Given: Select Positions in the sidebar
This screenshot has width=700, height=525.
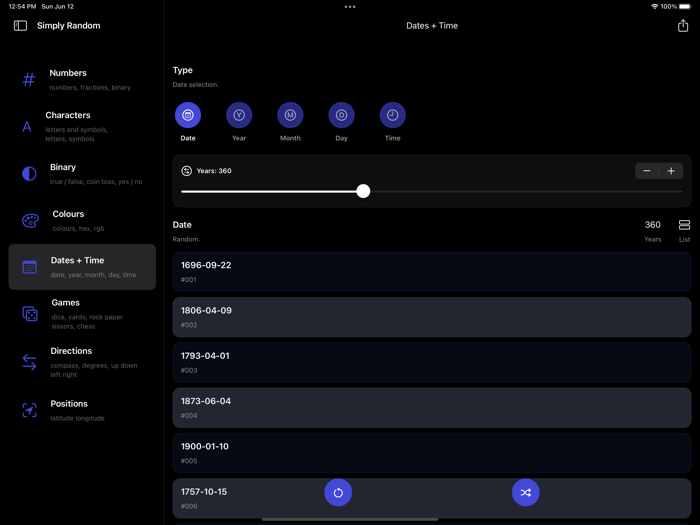Looking at the screenshot, I should pos(82,410).
